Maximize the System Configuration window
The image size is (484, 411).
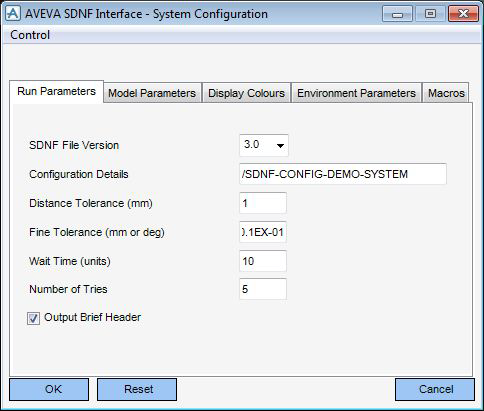coord(430,14)
